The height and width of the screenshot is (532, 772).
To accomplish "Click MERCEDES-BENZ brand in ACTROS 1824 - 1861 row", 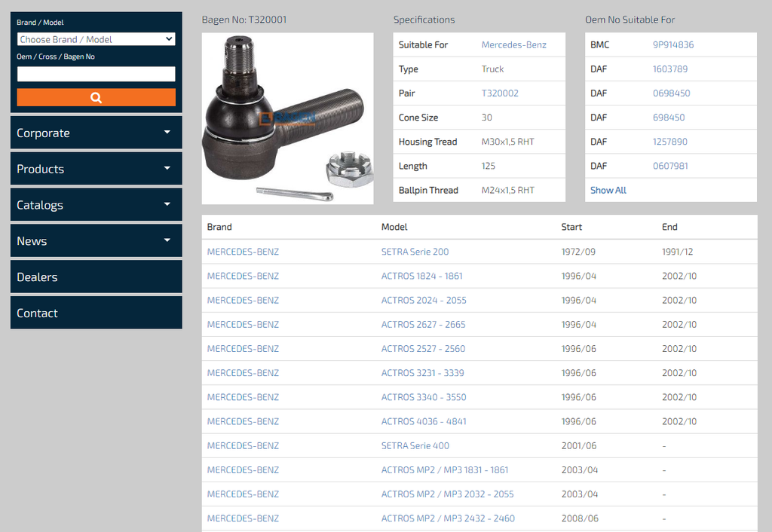I will tap(244, 276).
